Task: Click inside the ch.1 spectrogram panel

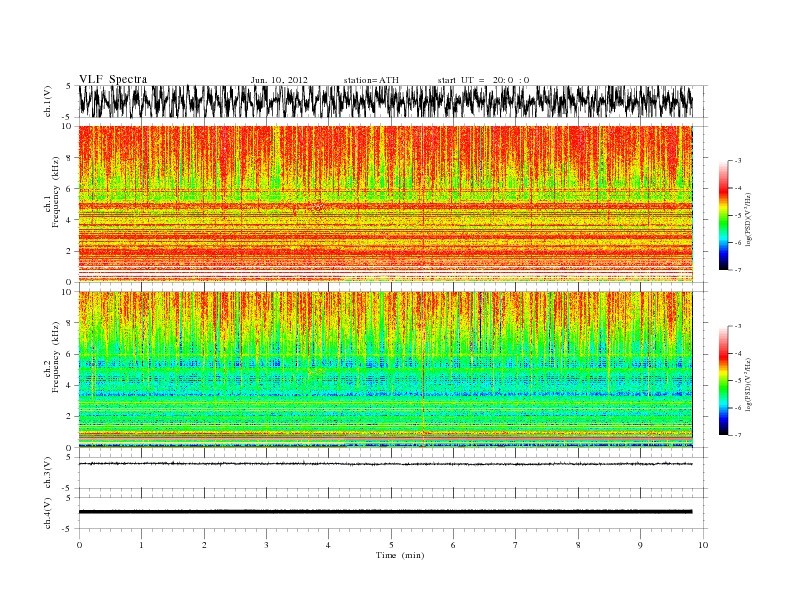Action: pos(385,204)
